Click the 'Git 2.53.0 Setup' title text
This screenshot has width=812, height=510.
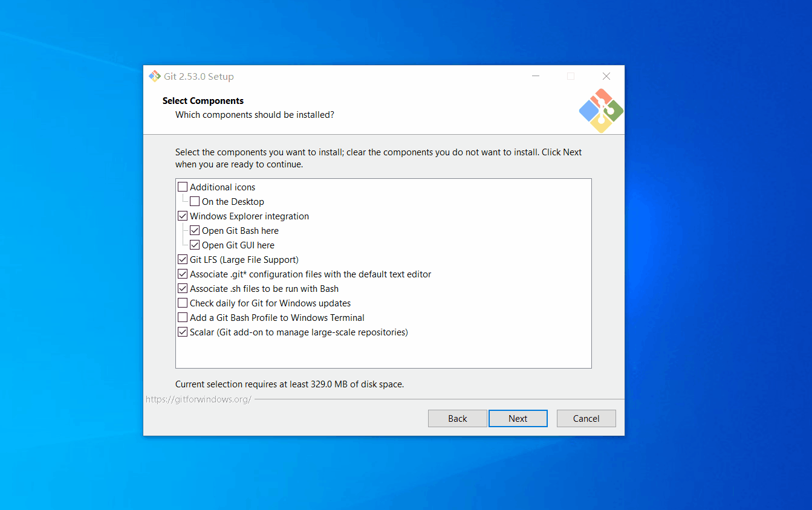click(x=199, y=77)
